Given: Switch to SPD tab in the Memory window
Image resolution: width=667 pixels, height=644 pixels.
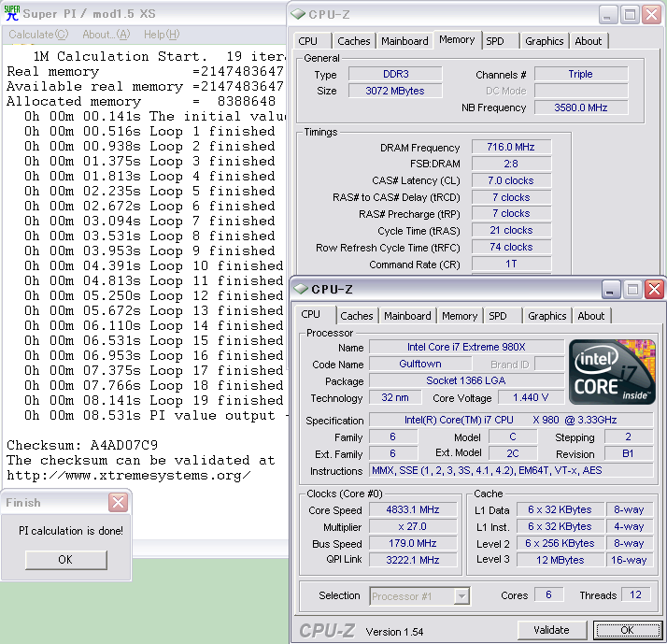Looking at the screenshot, I should (501, 41).
